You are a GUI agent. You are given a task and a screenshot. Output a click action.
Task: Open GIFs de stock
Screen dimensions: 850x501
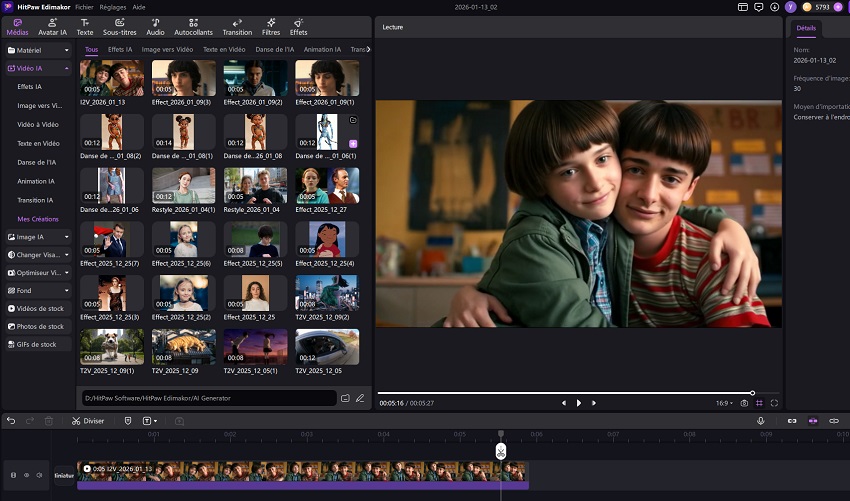pyautogui.click(x=38, y=344)
